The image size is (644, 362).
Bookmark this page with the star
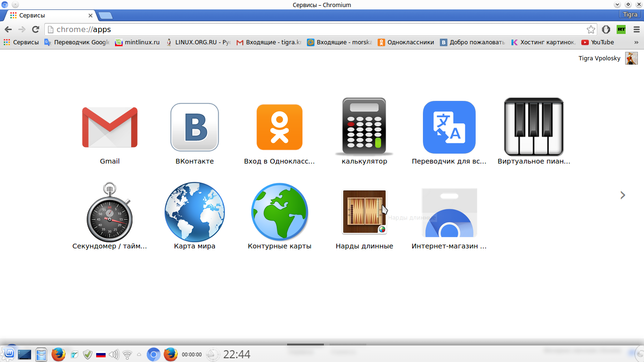[591, 30]
